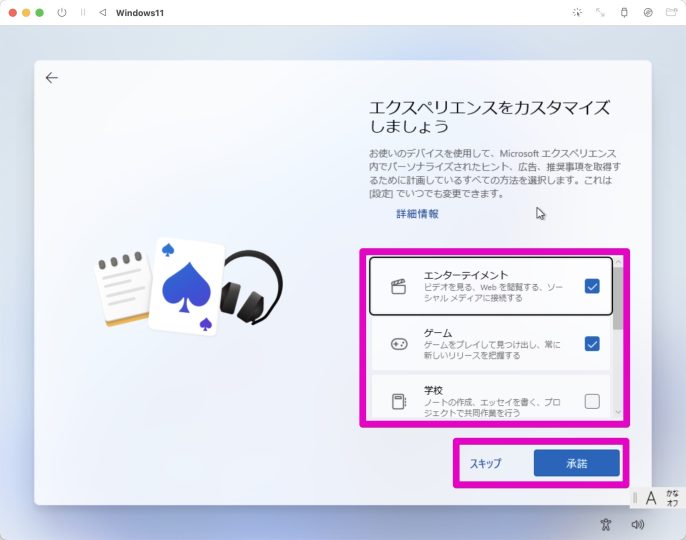Click the スキップ button
The image size is (686, 540).
(x=486, y=463)
